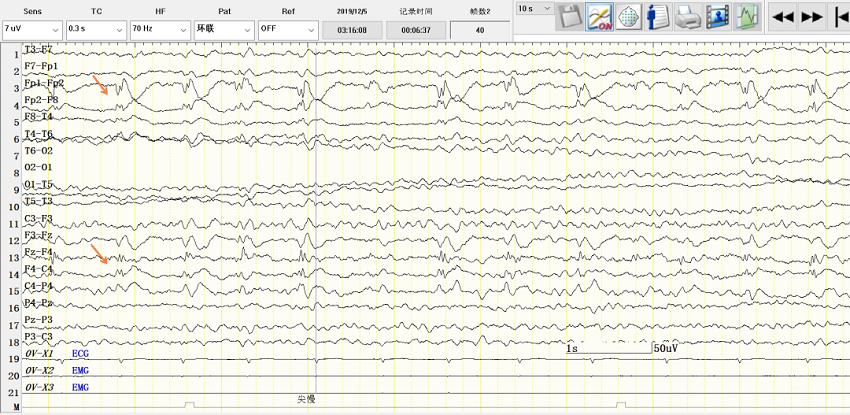850x415 pixels.
Task: Click the 00:06:37 recording time field
Action: click(415, 30)
